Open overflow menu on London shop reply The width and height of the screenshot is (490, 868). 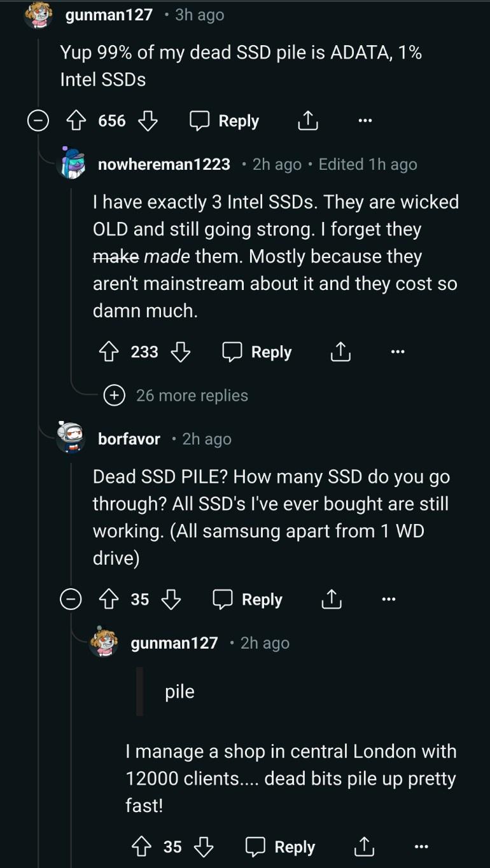point(421,846)
